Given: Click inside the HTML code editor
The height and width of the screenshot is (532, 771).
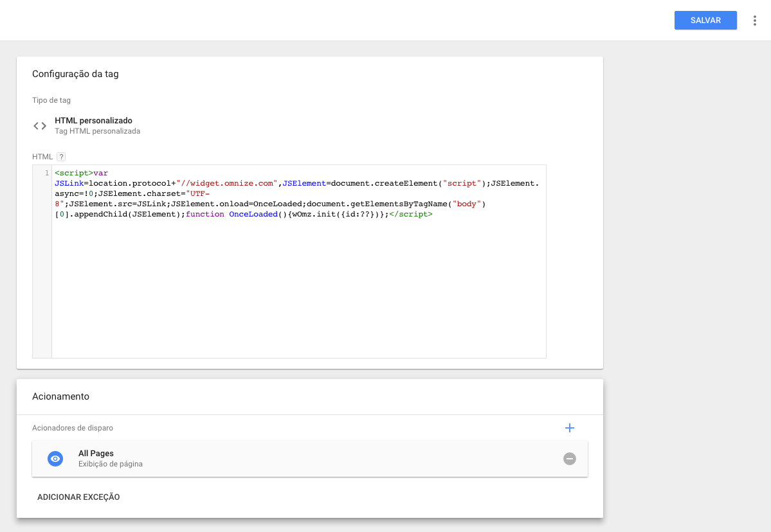Looking at the screenshot, I should tap(299, 262).
